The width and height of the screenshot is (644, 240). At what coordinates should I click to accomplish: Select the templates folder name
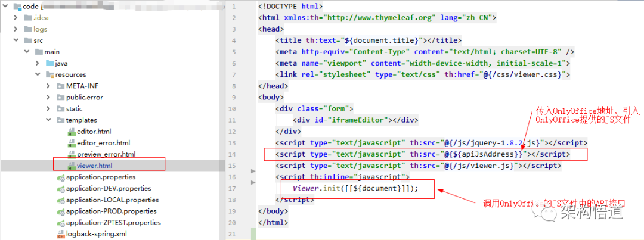(81, 120)
